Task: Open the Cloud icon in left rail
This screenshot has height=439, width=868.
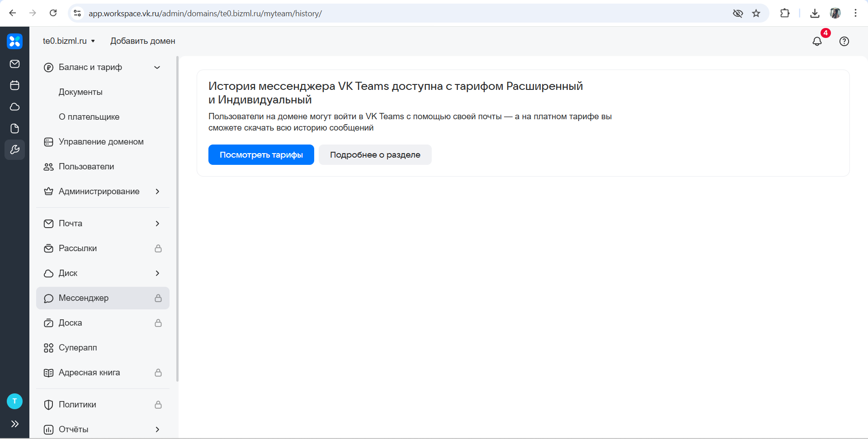Action: tap(14, 107)
